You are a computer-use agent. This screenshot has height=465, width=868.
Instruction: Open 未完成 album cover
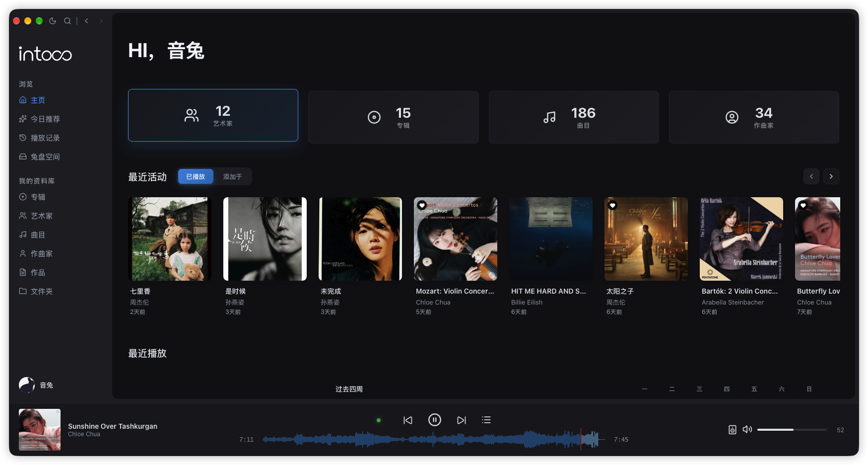[x=360, y=239]
